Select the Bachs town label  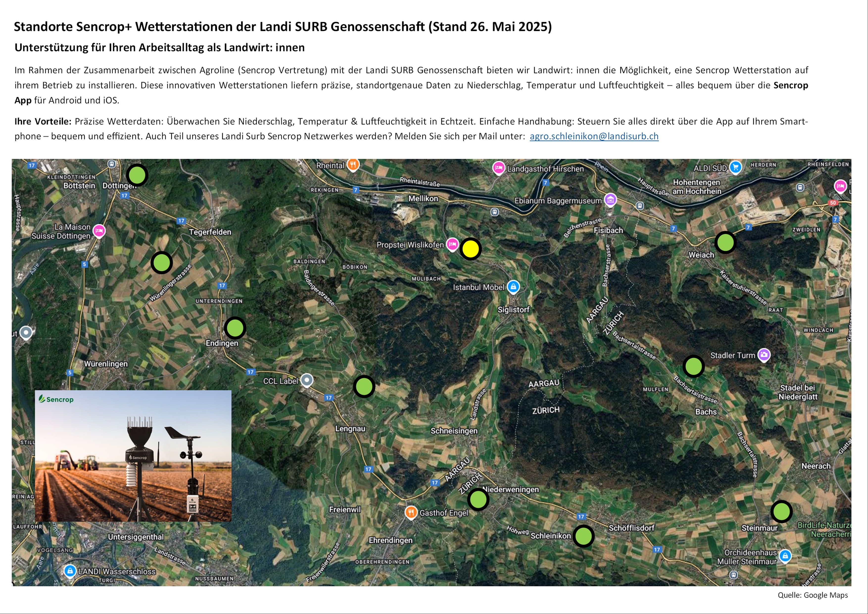(x=706, y=412)
